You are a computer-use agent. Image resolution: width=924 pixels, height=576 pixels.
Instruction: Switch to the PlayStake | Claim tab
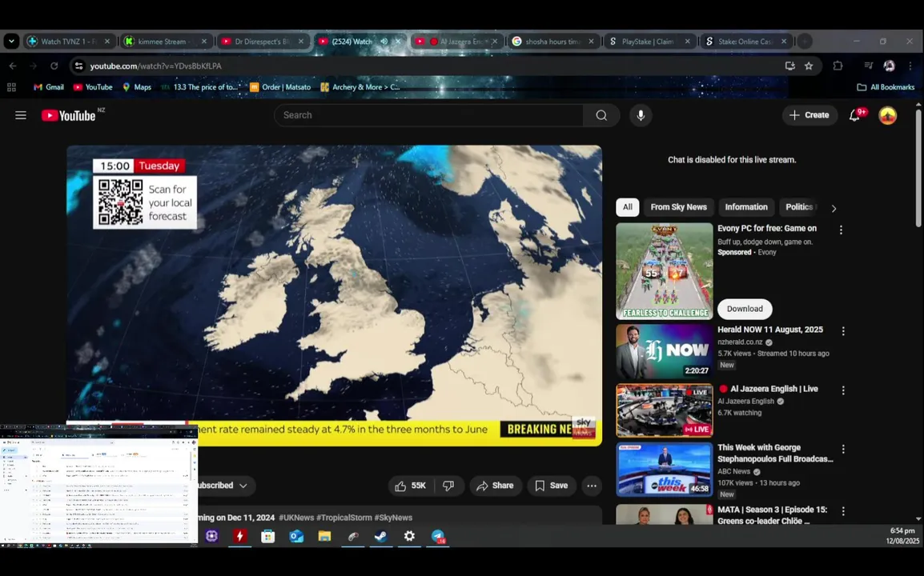(649, 42)
